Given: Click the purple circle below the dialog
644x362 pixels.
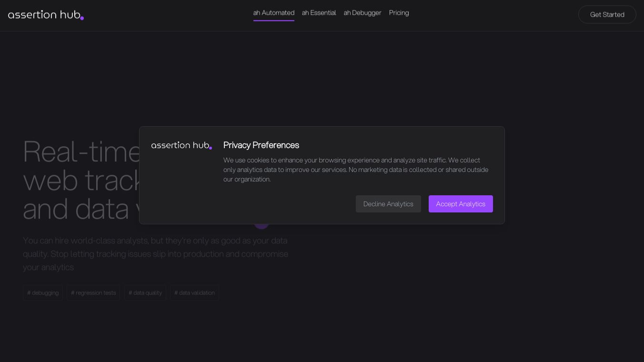Looking at the screenshot, I should [262, 226].
